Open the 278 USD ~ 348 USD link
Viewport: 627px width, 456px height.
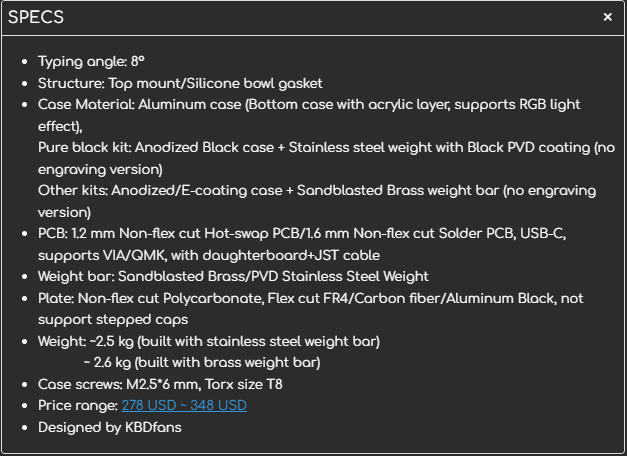click(184, 405)
